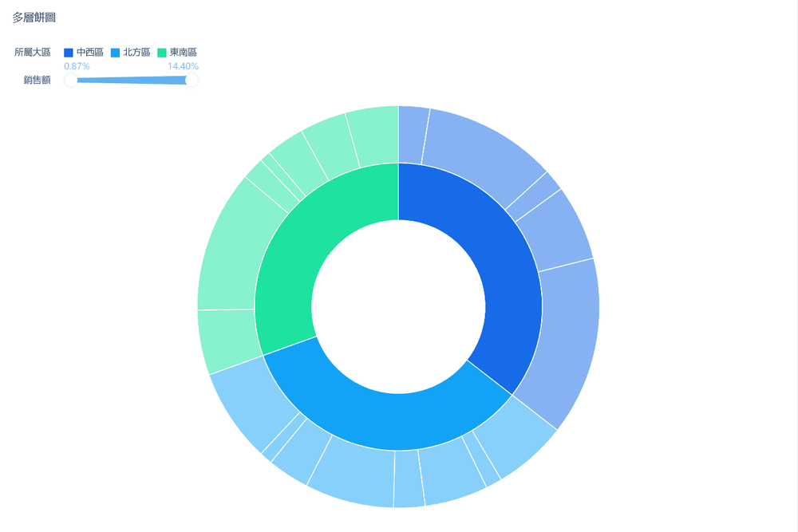Click the 銷售額 range slider track

click(x=132, y=80)
